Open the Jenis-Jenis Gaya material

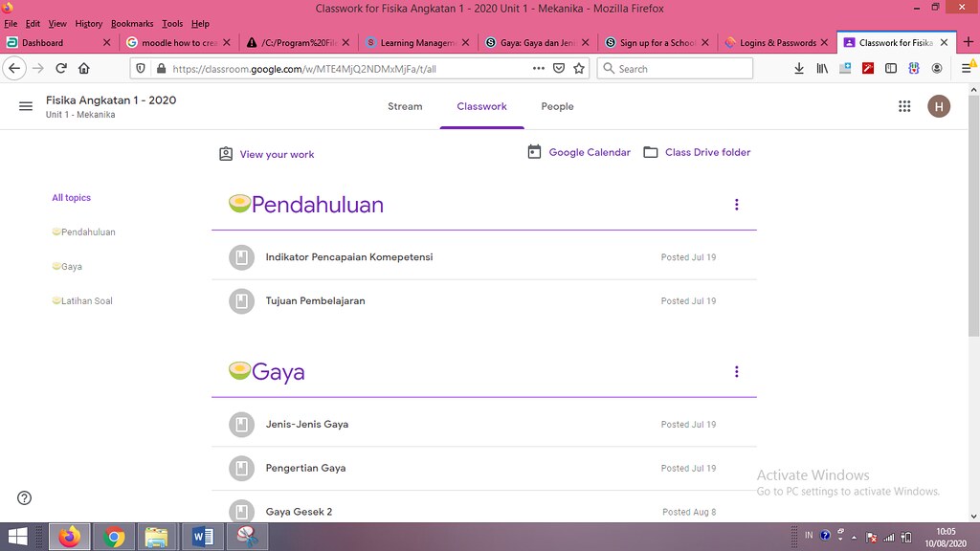[483, 425]
